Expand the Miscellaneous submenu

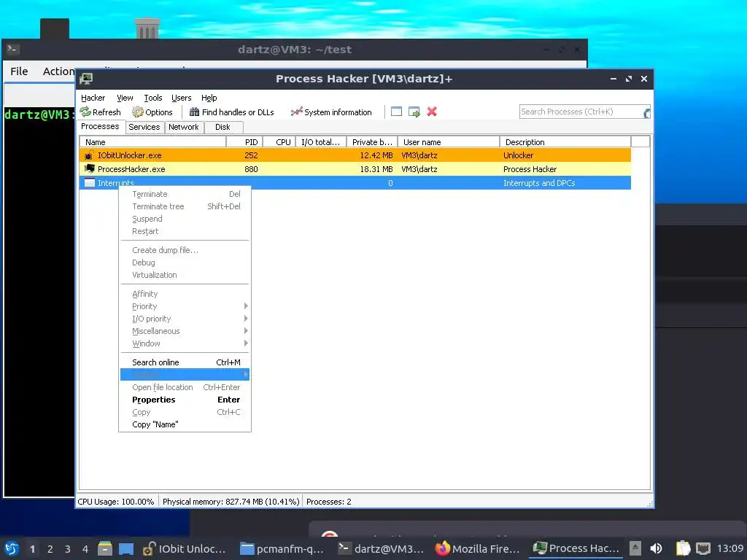[x=185, y=331]
